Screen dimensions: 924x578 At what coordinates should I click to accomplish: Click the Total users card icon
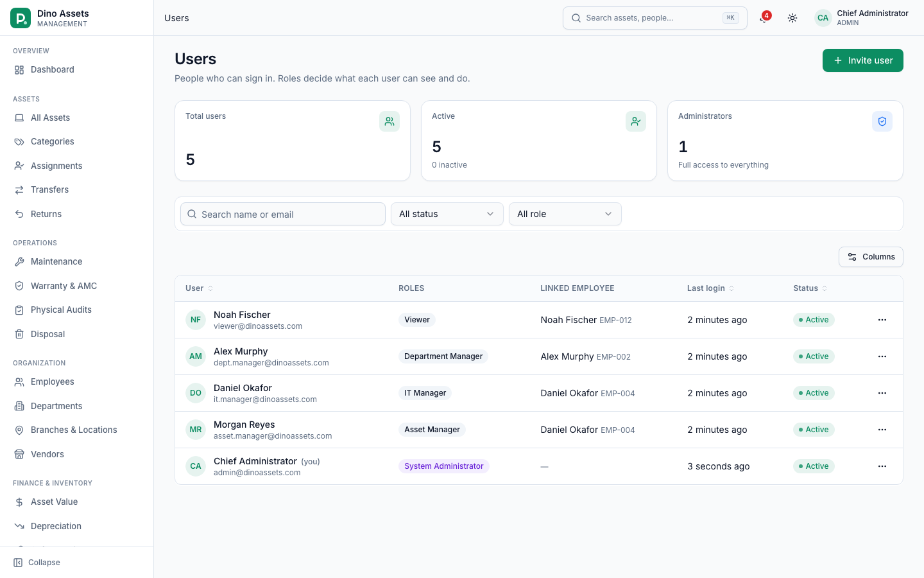[389, 121]
